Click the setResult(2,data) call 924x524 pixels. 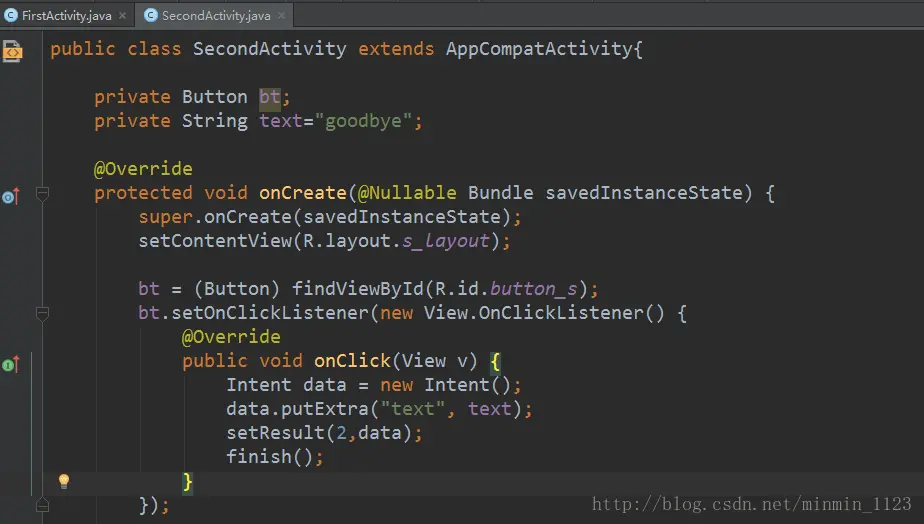319,433
